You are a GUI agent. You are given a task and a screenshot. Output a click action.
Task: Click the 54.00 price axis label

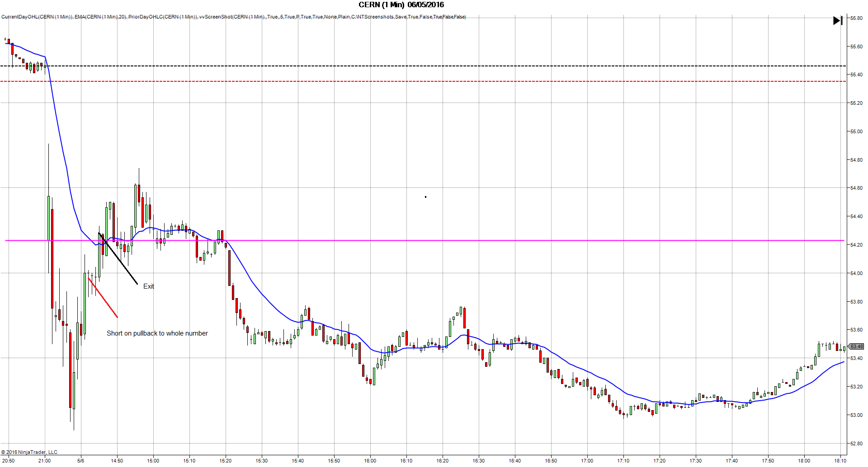[x=856, y=273]
